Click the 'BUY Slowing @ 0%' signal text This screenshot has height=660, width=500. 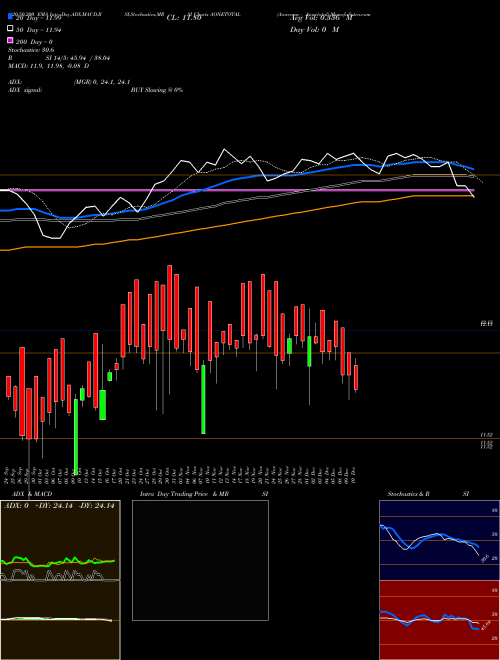point(157,90)
